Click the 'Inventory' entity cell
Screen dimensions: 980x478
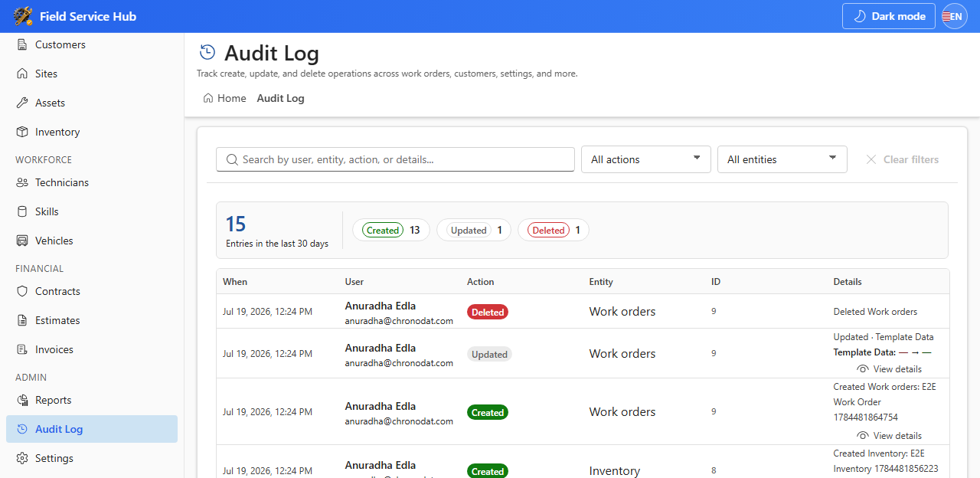coord(615,471)
